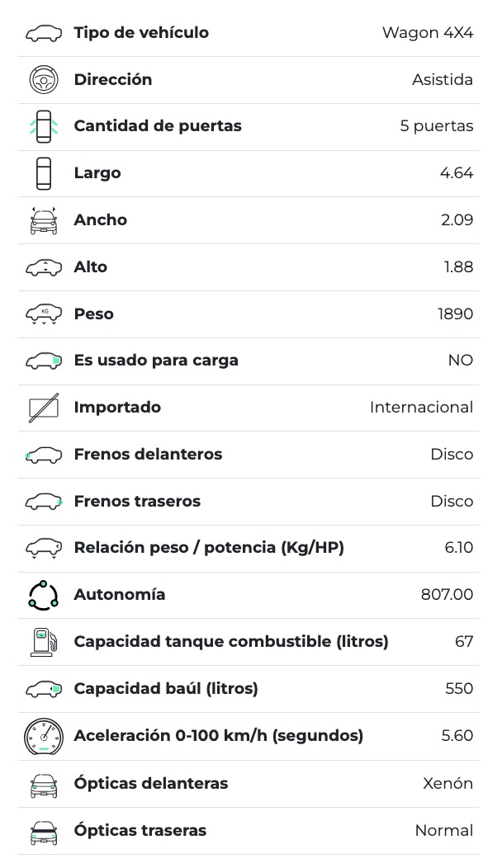Viewport: 502px width, 868px height.
Task: Click the speedometer icon beside Aceleración
Action: tap(44, 736)
